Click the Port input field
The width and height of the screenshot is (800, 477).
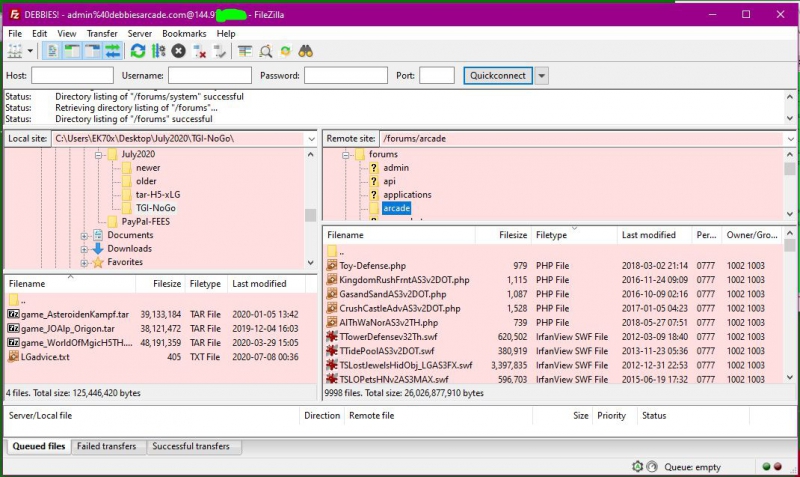(437, 76)
